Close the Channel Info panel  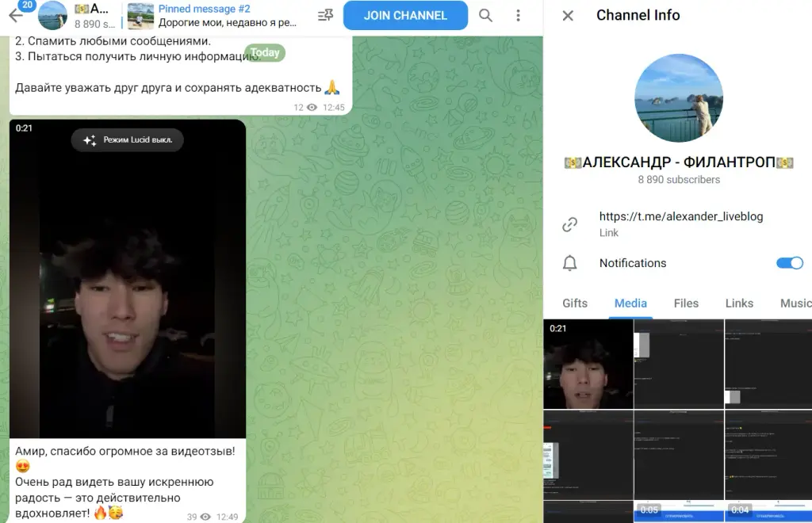pos(568,16)
